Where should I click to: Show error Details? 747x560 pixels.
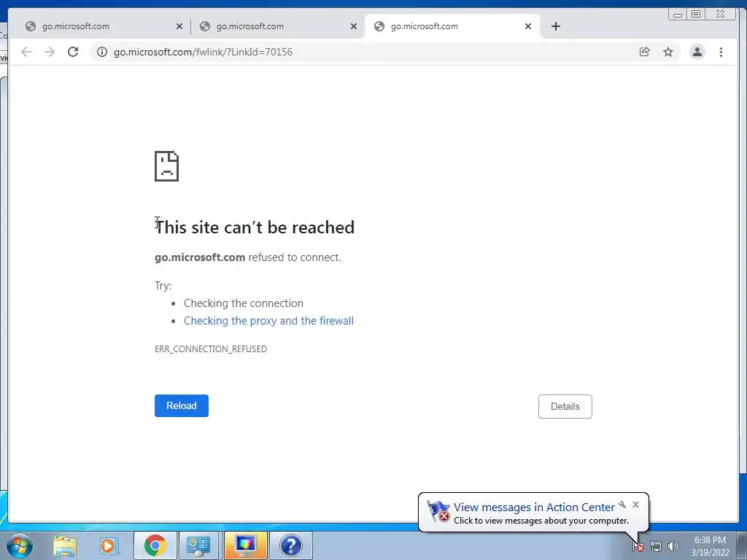[565, 406]
